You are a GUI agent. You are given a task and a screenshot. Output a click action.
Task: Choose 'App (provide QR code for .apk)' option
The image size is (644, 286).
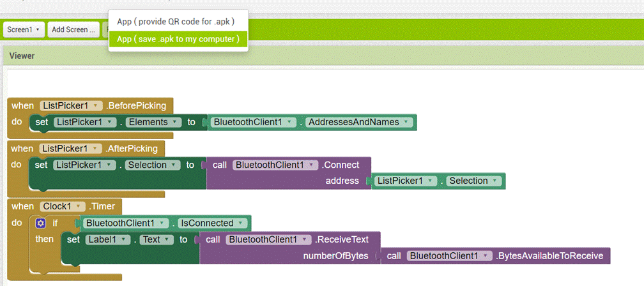click(x=175, y=22)
